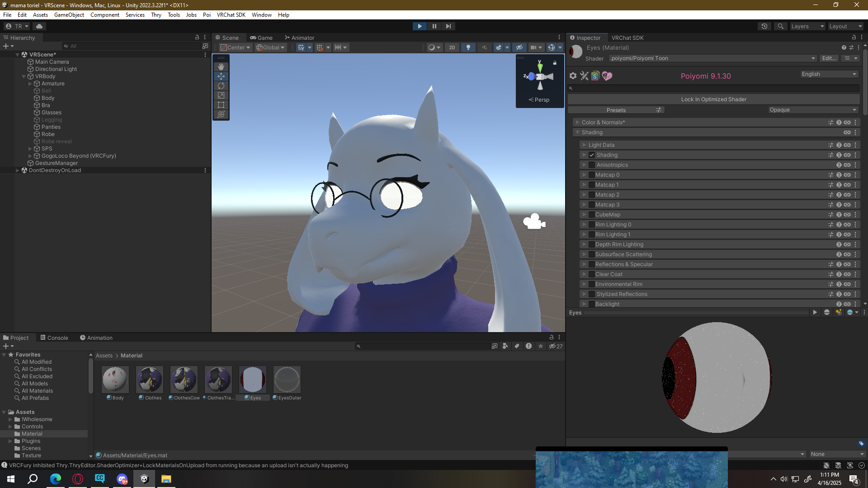
Task: Click the Poiyomi property search field
Action: pos(713,88)
